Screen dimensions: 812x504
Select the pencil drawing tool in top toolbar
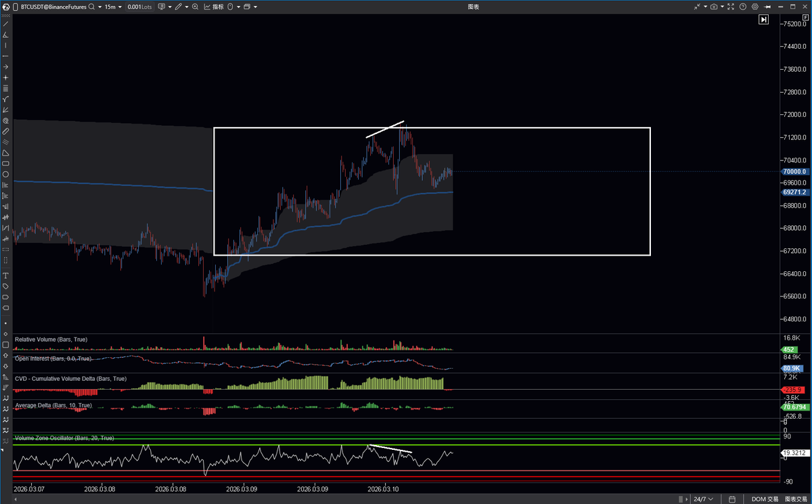click(178, 7)
